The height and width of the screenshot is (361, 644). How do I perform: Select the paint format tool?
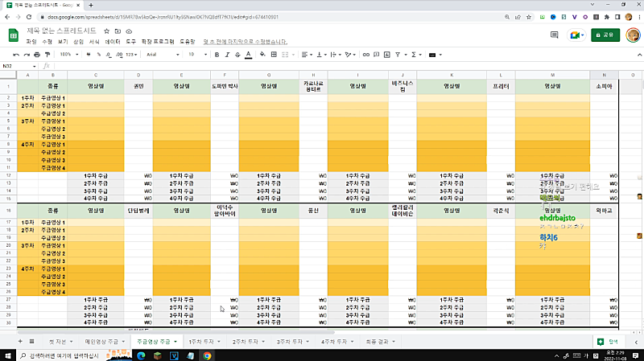pyautogui.click(x=48, y=55)
